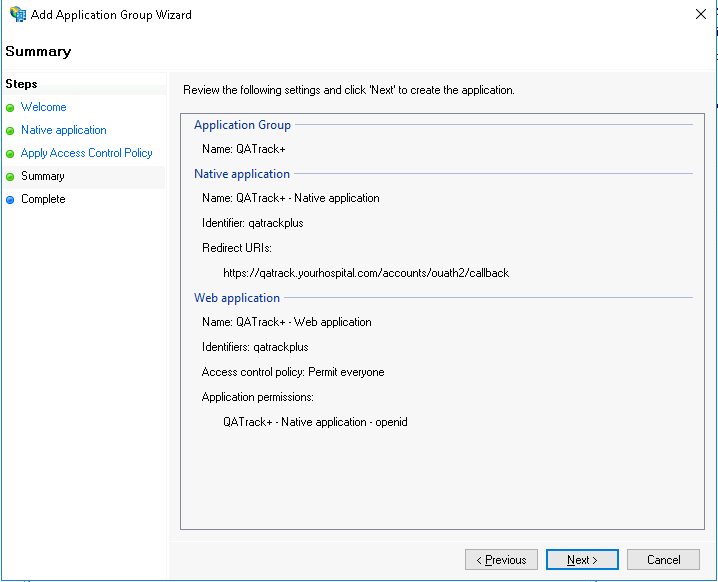Click green bullet beside Summary step
Image resolution: width=718 pixels, height=582 pixels.
point(10,177)
